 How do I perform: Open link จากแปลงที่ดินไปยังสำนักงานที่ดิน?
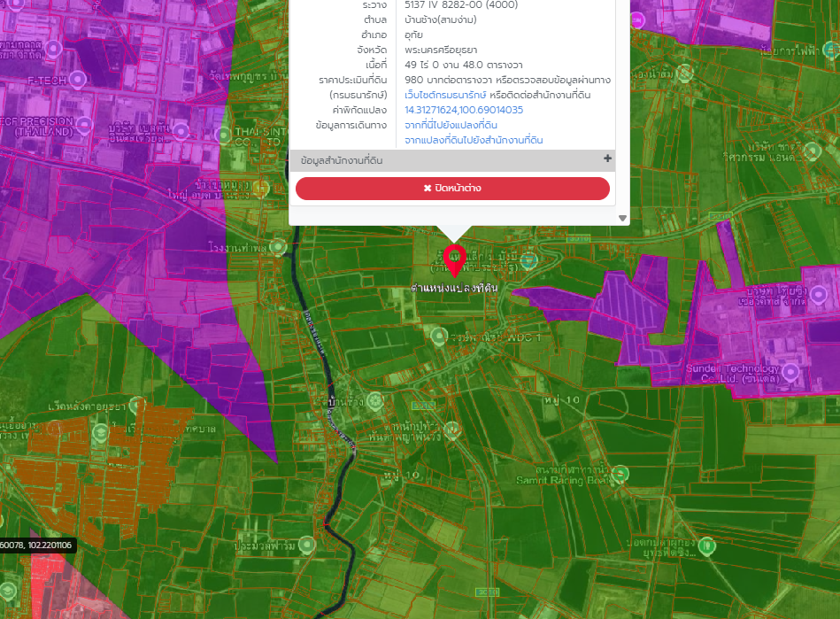point(474,140)
